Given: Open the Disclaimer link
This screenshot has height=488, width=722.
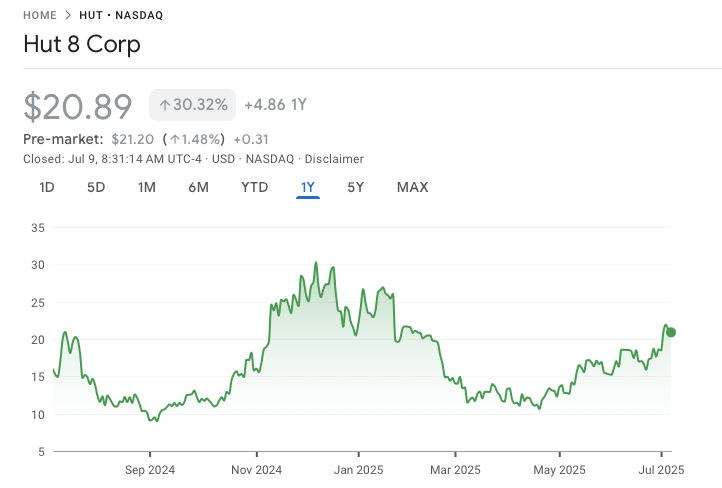Looking at the screenshot, I should pos(334,159).
